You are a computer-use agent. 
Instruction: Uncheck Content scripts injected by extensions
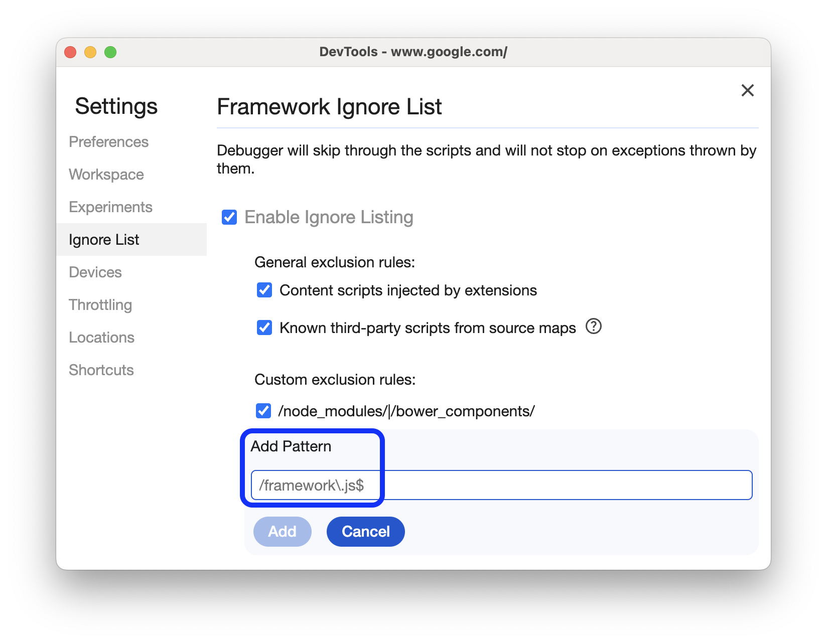(264, 290)
